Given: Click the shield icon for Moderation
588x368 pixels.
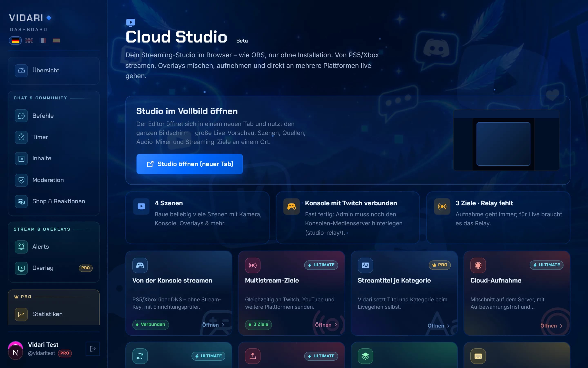Looking at the screenshot, I should (21, 180).
